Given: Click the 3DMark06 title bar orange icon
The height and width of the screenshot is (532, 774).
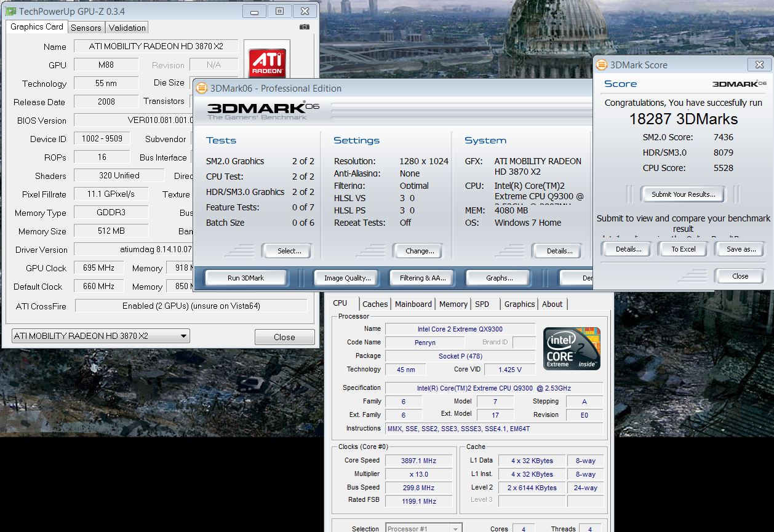Looking at the screenshot, I should point(202,88).
